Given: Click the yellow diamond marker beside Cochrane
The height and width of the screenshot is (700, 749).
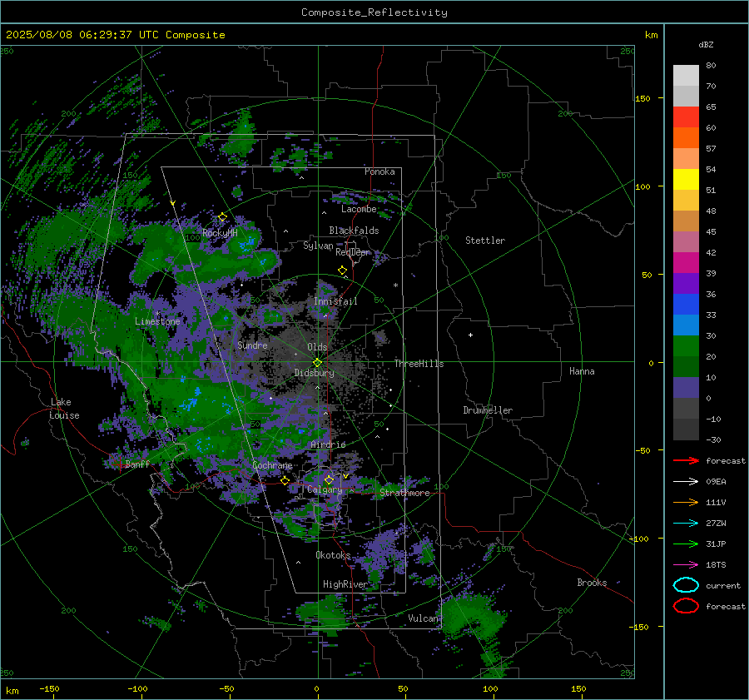Looking at the screenshot, I should [x=285, y=481].
